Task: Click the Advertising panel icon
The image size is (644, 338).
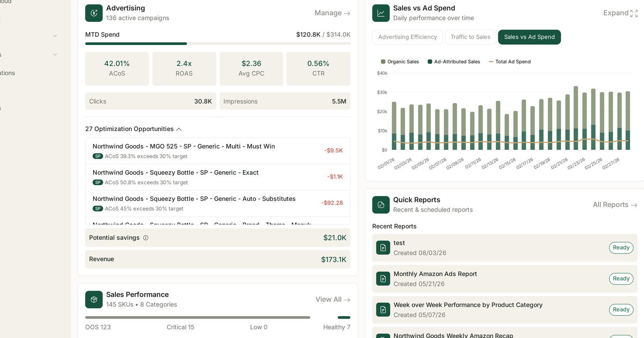Action: click(x=94, y=13)
